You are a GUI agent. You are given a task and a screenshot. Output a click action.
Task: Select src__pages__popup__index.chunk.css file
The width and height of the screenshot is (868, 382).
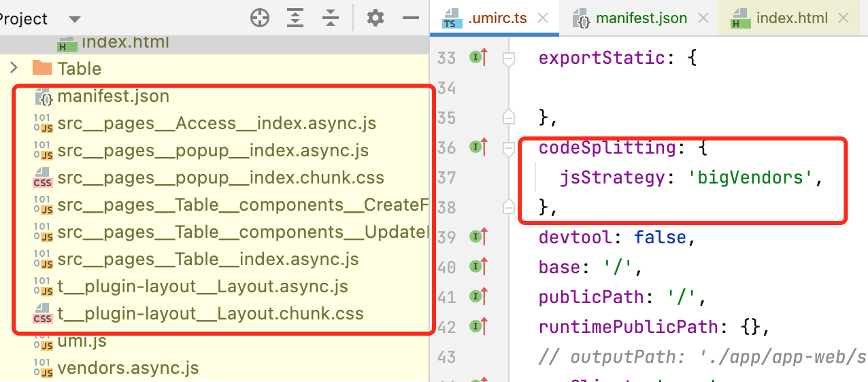pyautogui.click(x=220, y=177)
